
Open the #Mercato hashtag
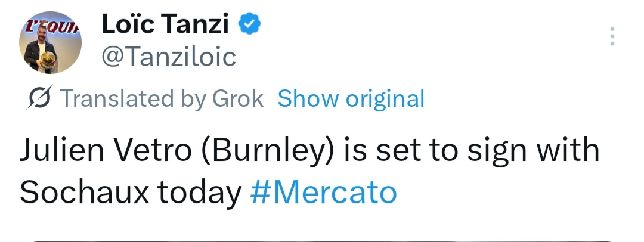[x=323, y=192]
